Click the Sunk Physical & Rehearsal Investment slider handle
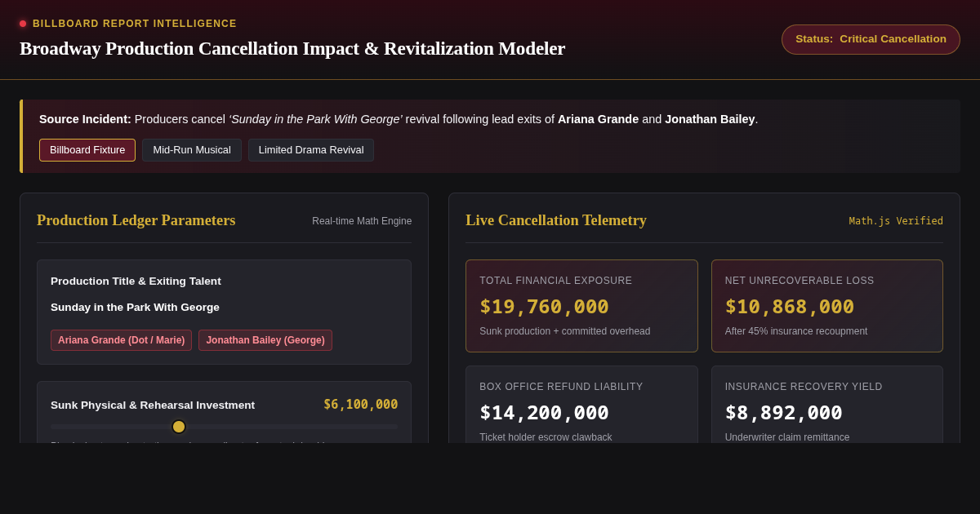The width and height of the screenshot is (980, 514). 179,427
